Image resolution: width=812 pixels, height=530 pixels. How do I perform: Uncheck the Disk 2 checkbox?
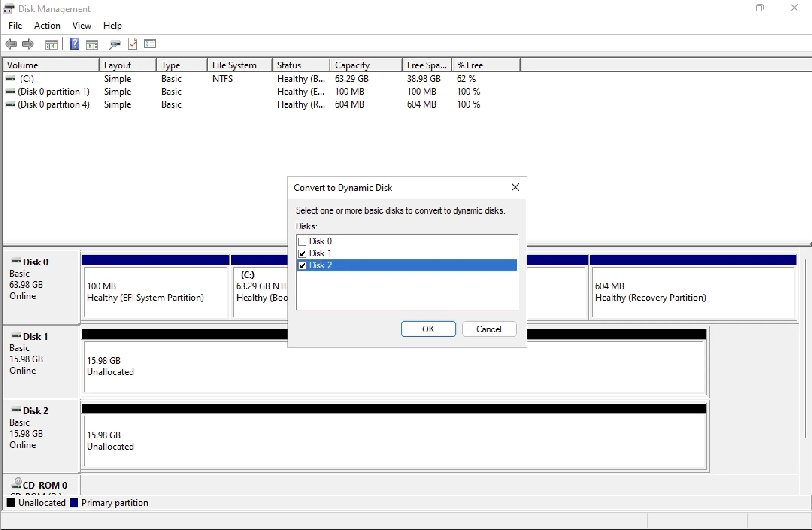point(302,265)
